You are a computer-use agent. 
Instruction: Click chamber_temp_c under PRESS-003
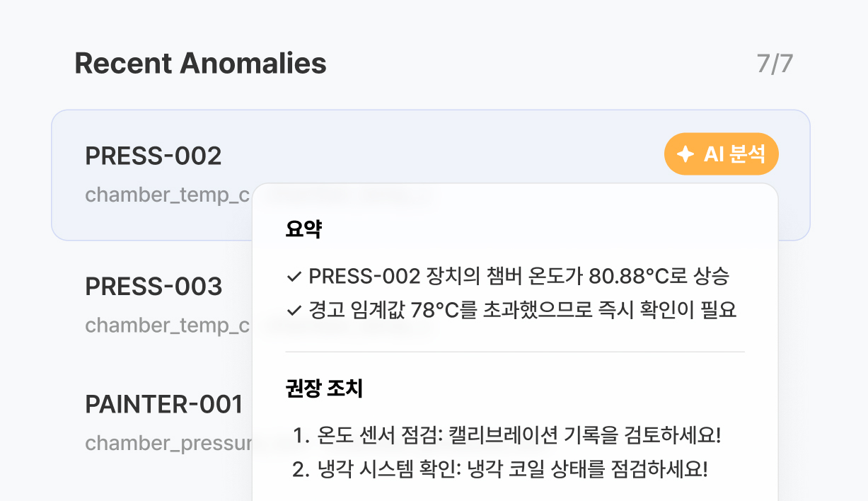click(168, 326)
